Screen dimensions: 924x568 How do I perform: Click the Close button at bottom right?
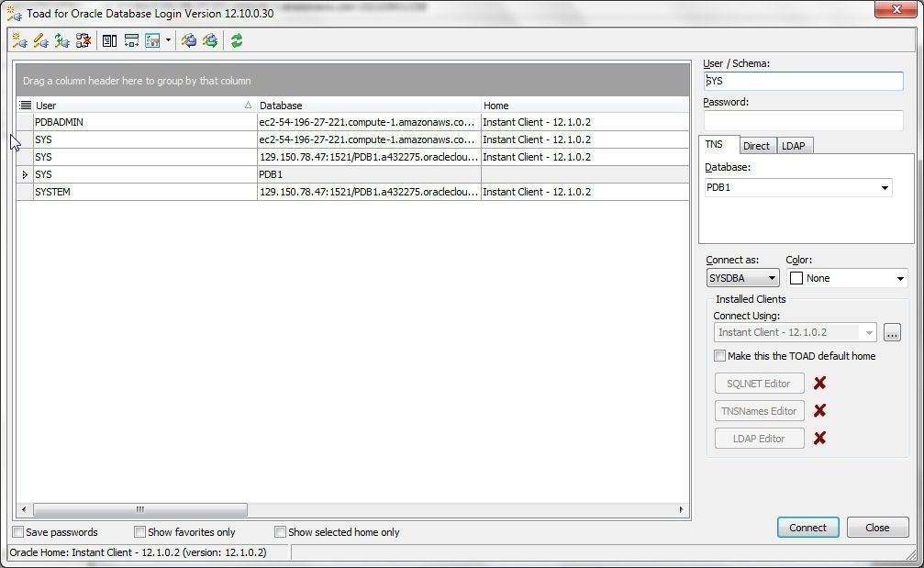tap(877, 528)
